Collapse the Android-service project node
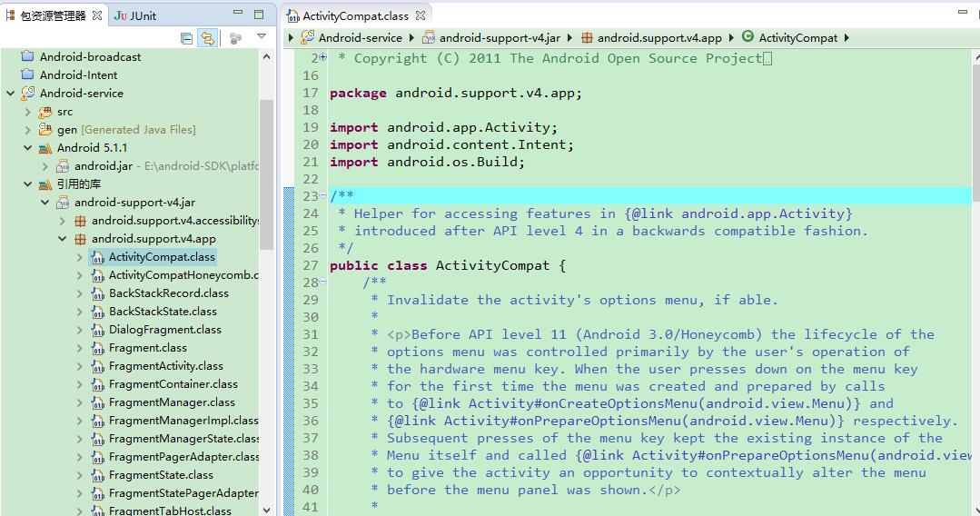The height and width of the screenshot is (516, 980). click(11, 94)
